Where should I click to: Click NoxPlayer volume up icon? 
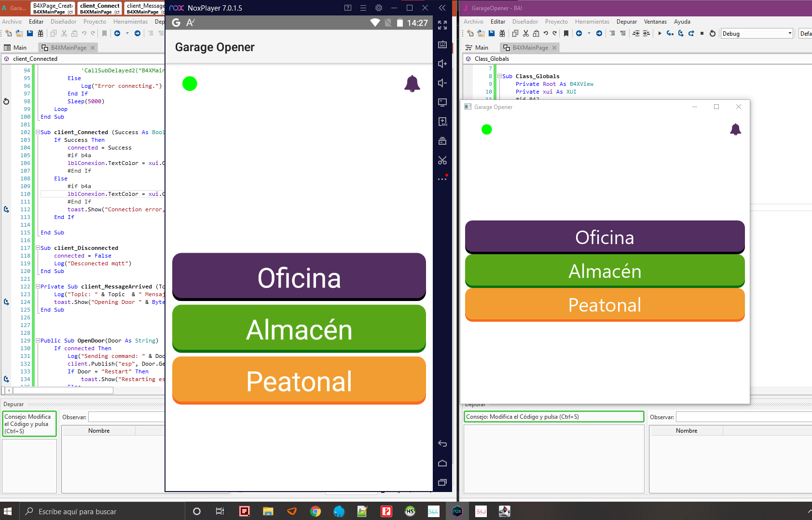tap(442, 64)
